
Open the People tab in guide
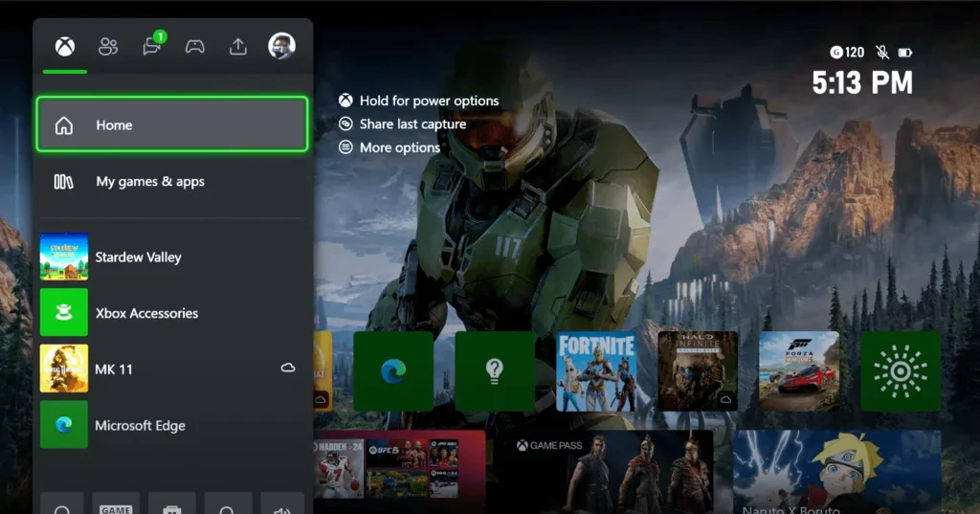click(x=107, y=46)
